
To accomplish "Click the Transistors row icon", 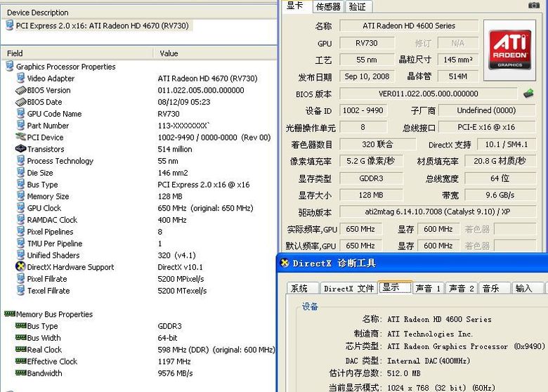I will click(20, 149).
